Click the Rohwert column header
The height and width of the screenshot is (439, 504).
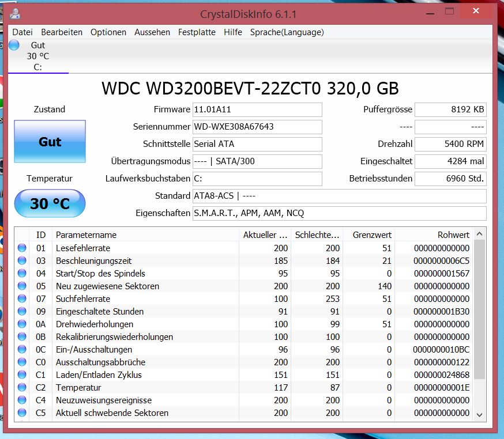[434, 234]
